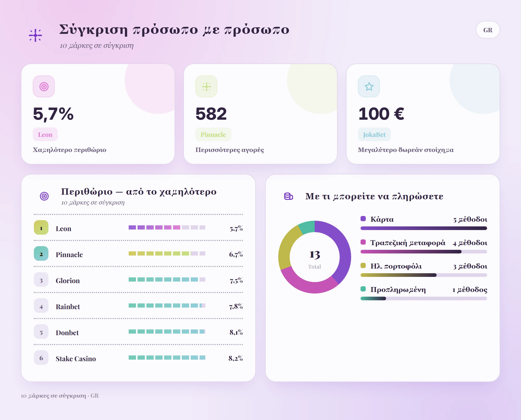Click the donut chart's 13 Total center
521x420 pixels.
[x=315, y=259]
